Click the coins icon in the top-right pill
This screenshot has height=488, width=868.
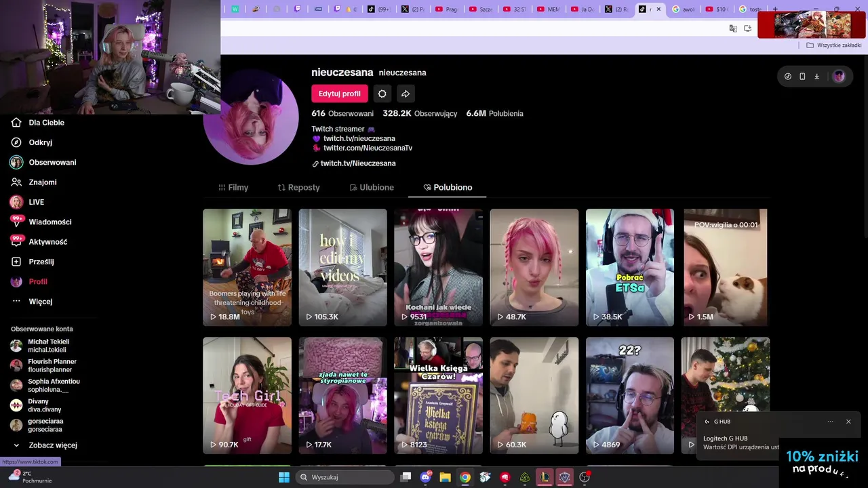click(x=787, y=77)
